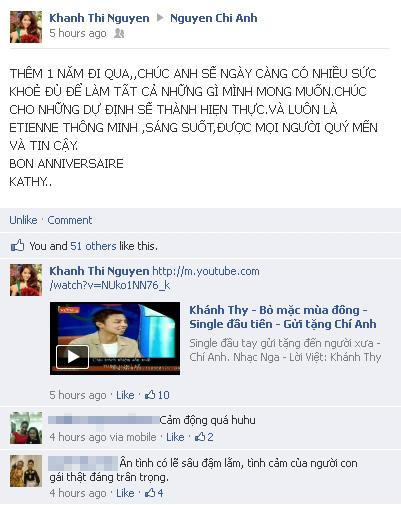Image resolution: width=401 pixels, height=505 pixels.
Task: Like the Ân tình có lẽ sâu đậm comment
Action: point(125,493)
